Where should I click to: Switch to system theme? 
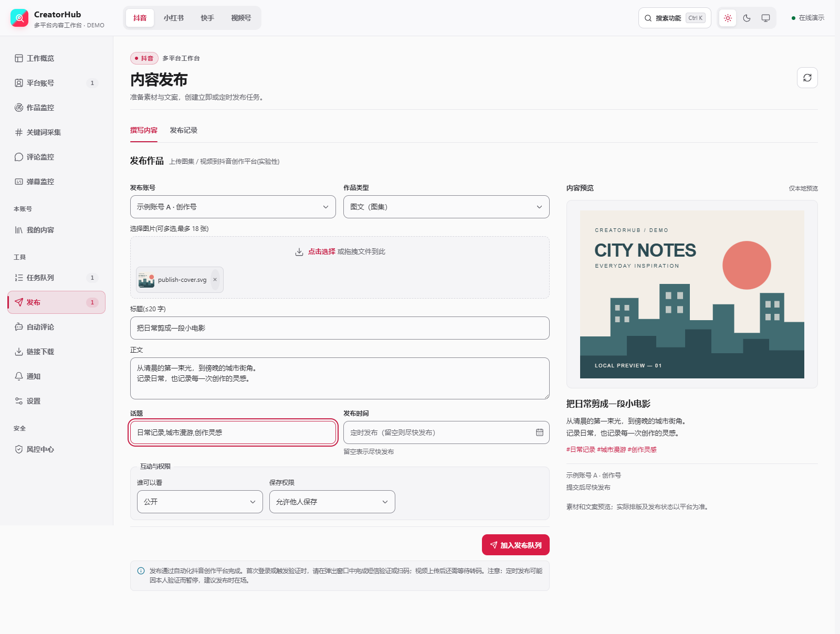point(765,18)
